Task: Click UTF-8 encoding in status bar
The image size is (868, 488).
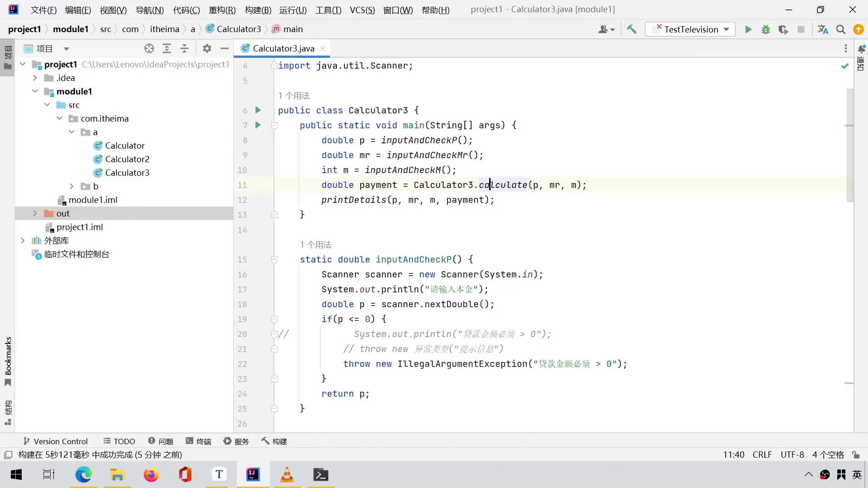Action: click(792, 455)
